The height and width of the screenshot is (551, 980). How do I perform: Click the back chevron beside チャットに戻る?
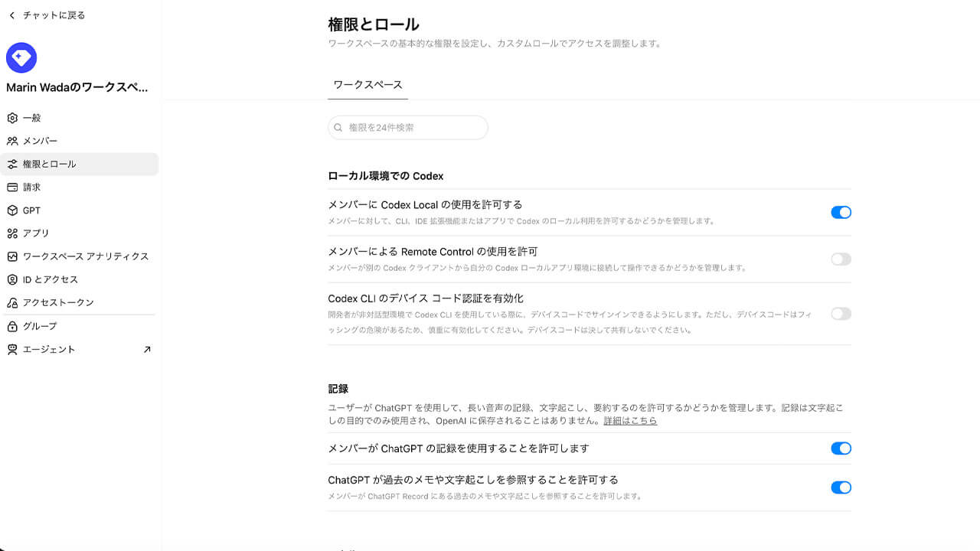tap(11, 15)
